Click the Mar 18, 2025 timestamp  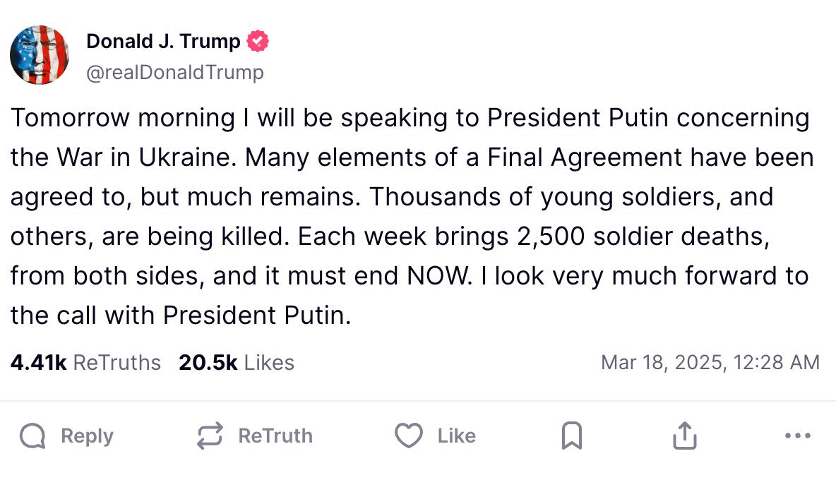[x=710, y=363]
